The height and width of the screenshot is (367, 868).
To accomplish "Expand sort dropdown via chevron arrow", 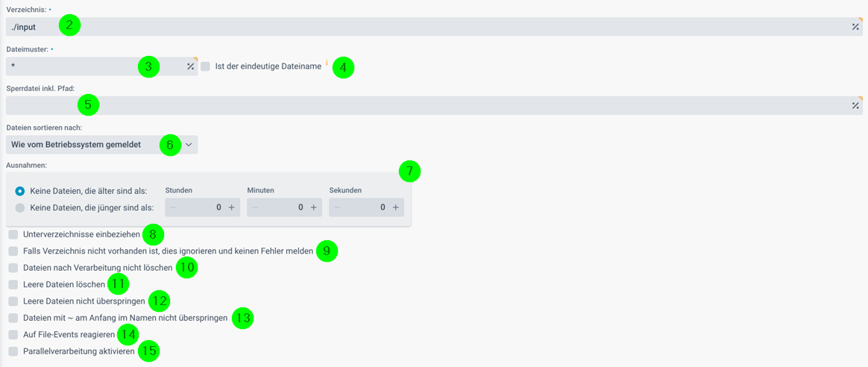I will coord(188,145).
